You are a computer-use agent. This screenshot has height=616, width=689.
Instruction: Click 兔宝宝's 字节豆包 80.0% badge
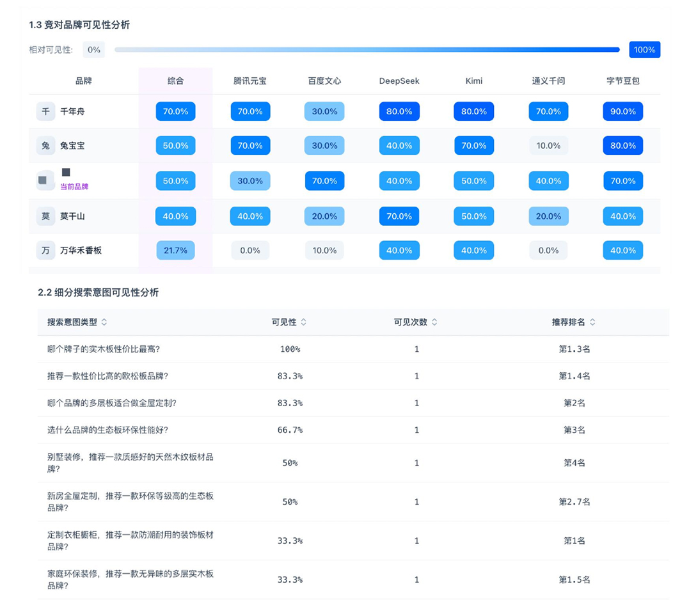[622, 146]
